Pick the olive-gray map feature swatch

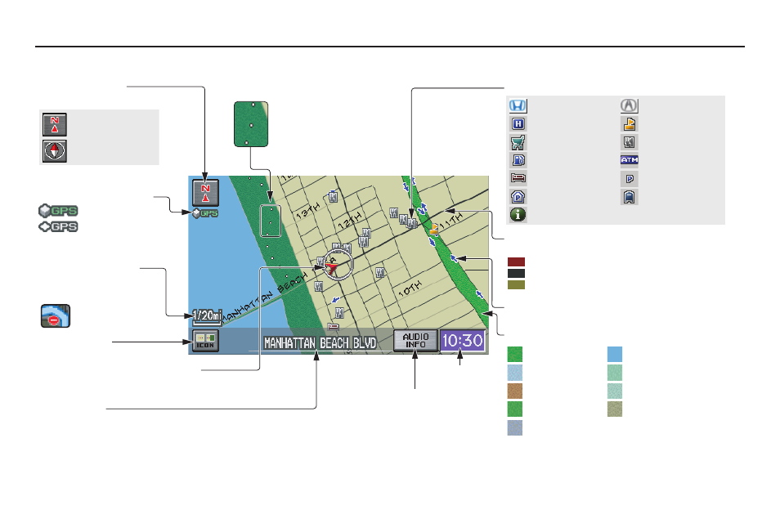[615, 409]
